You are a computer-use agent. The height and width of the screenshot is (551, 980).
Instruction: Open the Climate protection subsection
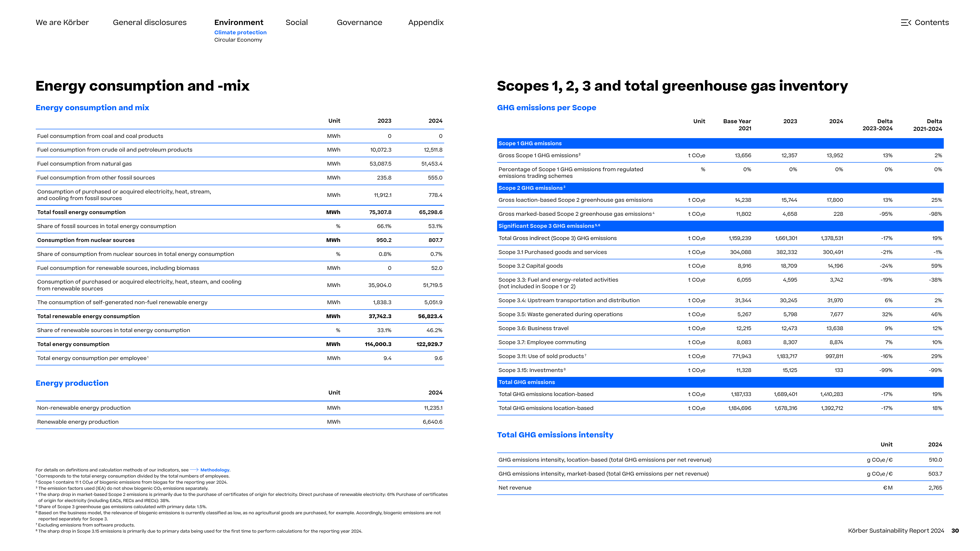pos(240,32)
